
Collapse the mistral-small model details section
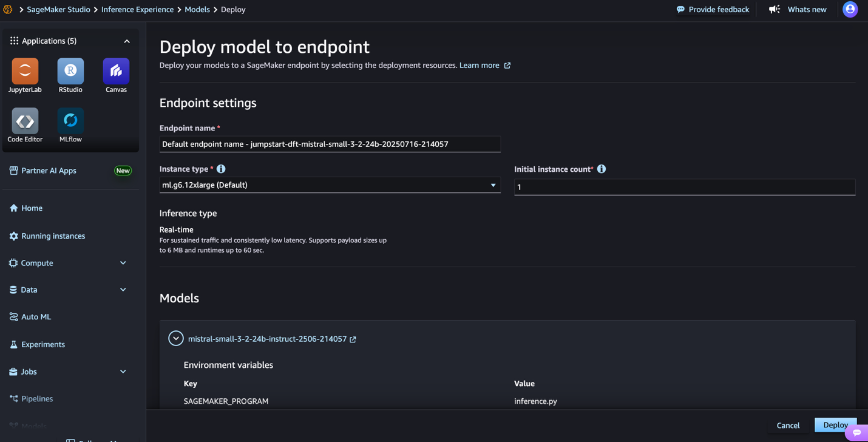[176, 338]
